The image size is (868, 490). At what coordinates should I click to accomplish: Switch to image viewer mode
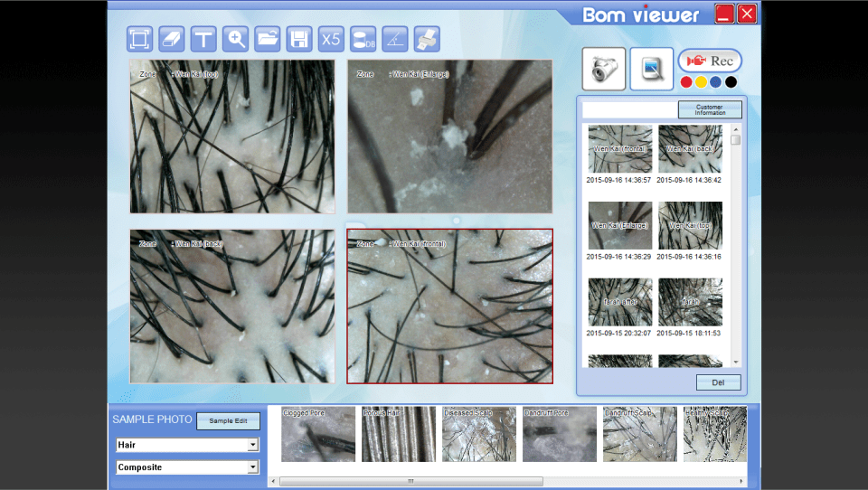click(x=651, y=69)
